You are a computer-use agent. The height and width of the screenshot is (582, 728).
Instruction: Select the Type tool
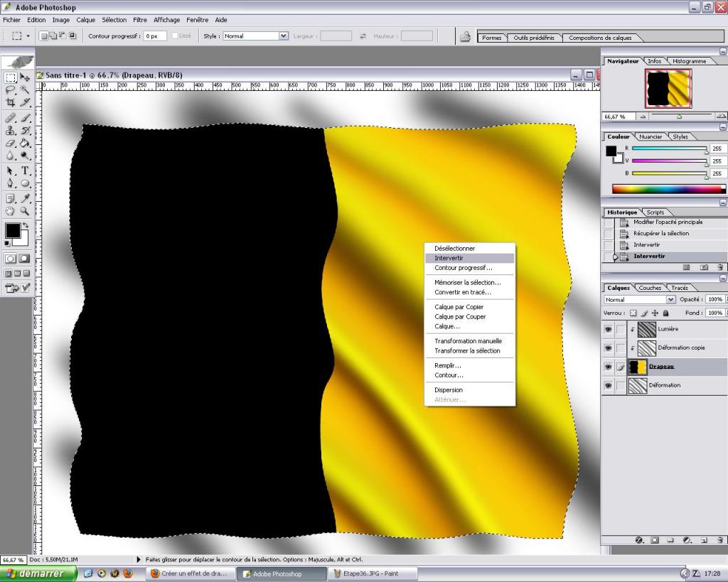25,171
